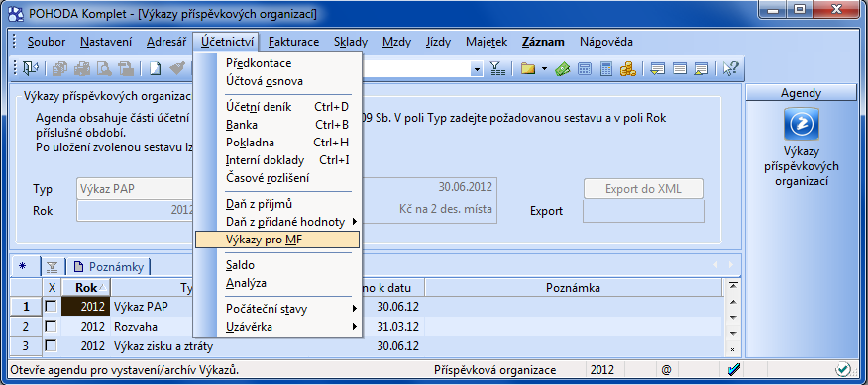This screenshot has width=868, height=385.
Task: Open the Soubor menu
Action: (47, 42)
